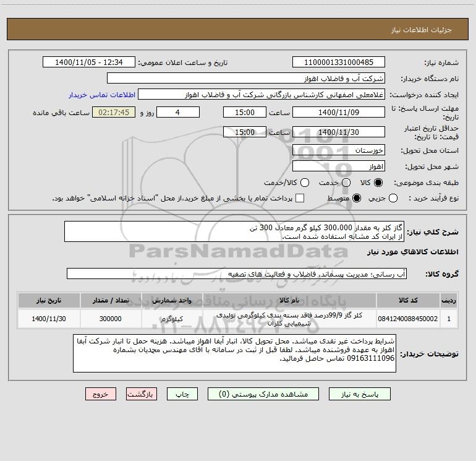This screenshot has height=461, width=476.
Task: Click product code 0841240088450002 cell
Action: 408,319
